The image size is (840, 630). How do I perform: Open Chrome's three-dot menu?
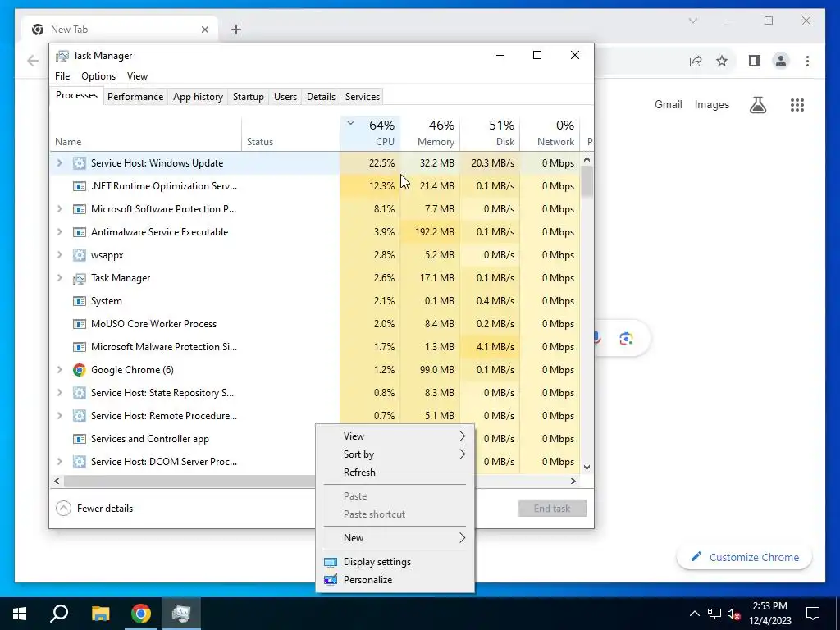coord(807,61)
